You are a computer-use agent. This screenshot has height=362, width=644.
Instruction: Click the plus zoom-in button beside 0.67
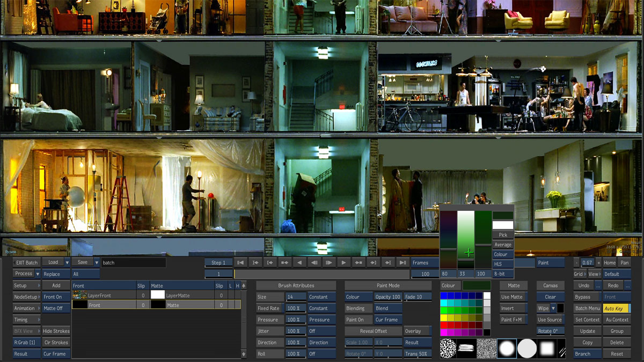(598, 263)
